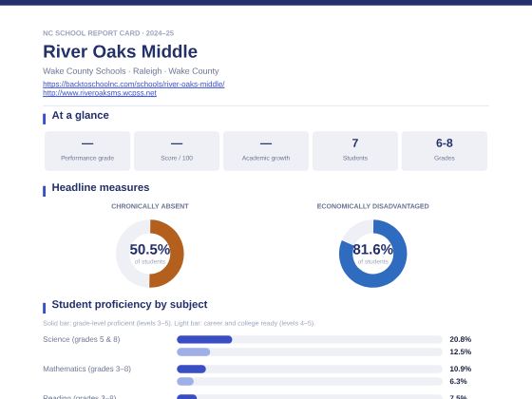This screenshot has width=532, height=399.
Task: Click the River Oaks Middle heading
Action: 120,51
